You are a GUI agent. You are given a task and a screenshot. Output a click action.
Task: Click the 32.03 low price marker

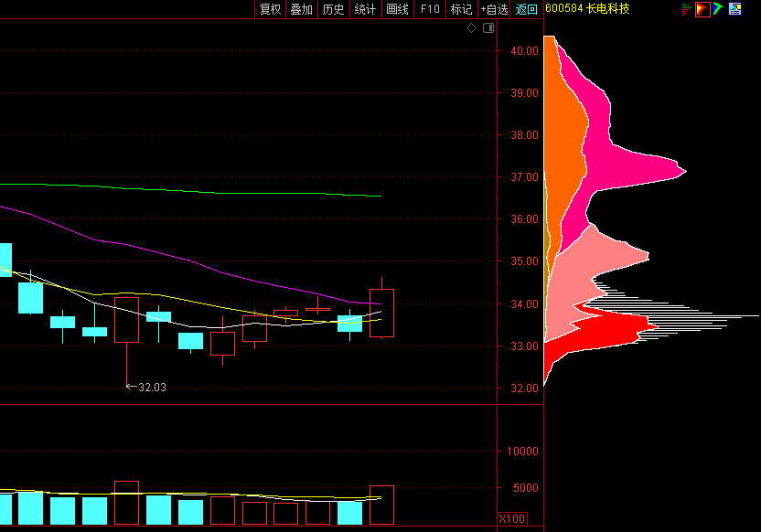(151, 388)
